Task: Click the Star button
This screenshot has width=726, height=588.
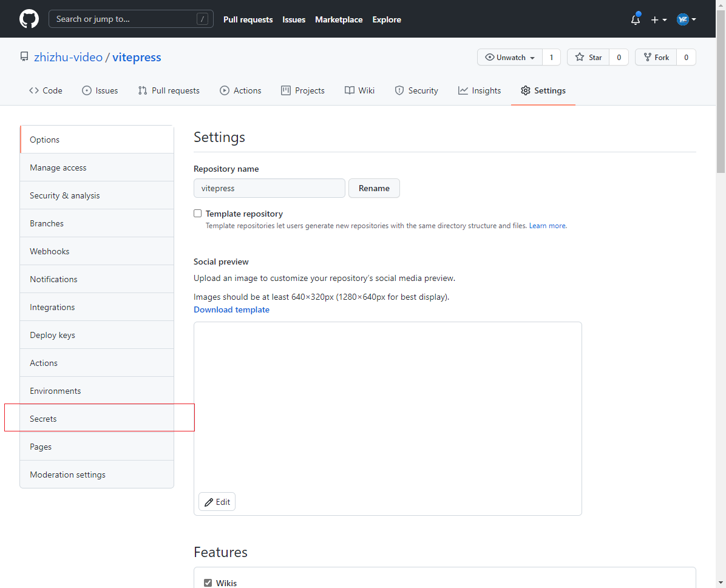Action: pos(588,58)
